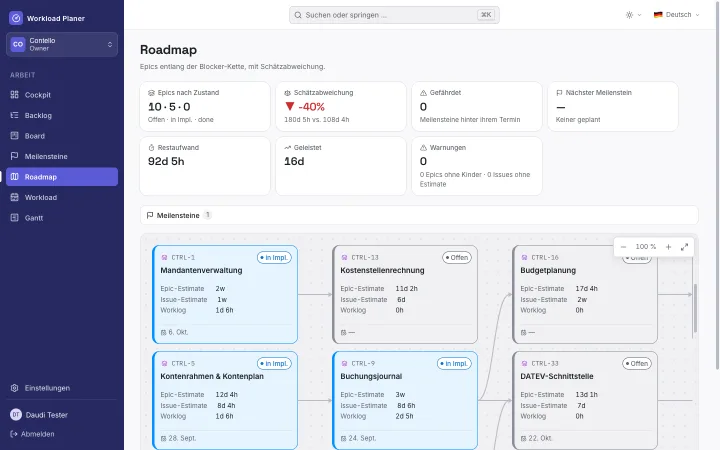
Task: Click the Offen badge on CTRL-13
Action: click(x=456, y=258)
